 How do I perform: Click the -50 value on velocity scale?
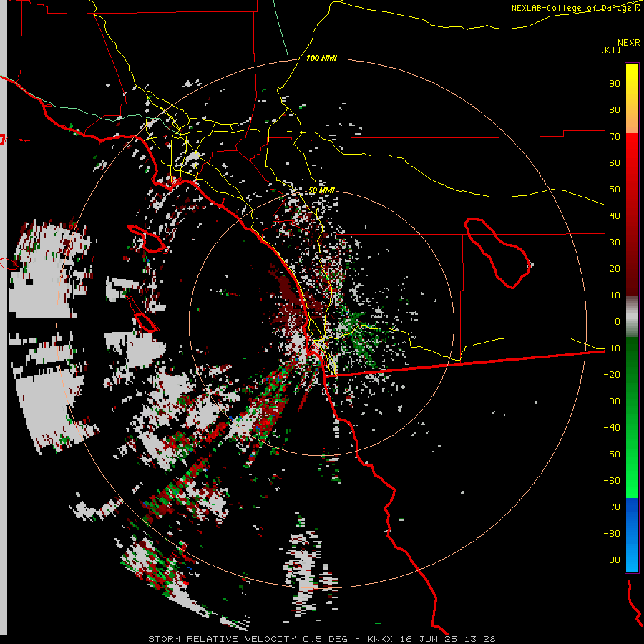[x=612, y=454]
